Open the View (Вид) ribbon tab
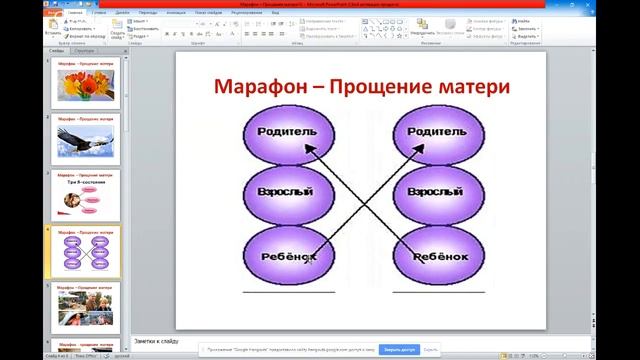The height and width of the screenshot is (360, 640). tap(276, 13)
